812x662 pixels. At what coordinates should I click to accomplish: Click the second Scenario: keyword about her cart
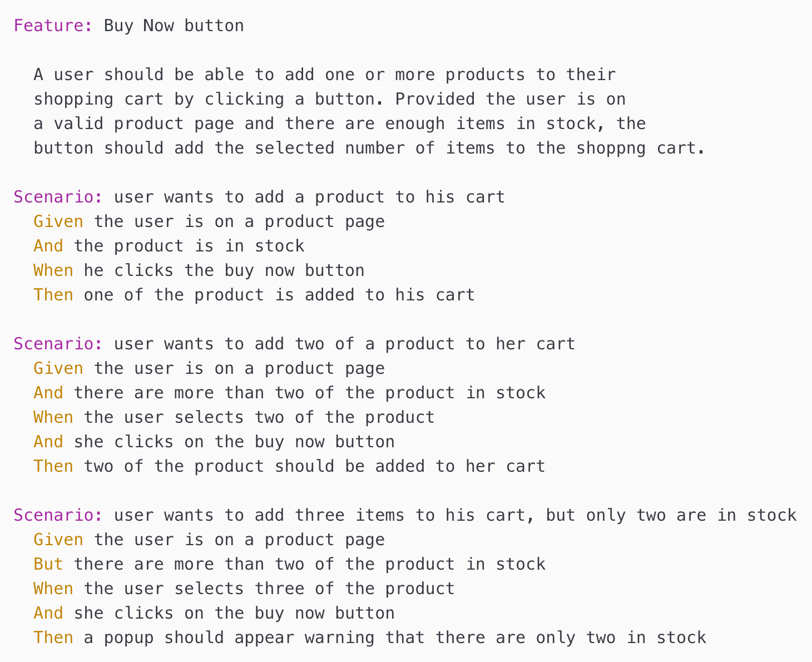tap(58, 344)
